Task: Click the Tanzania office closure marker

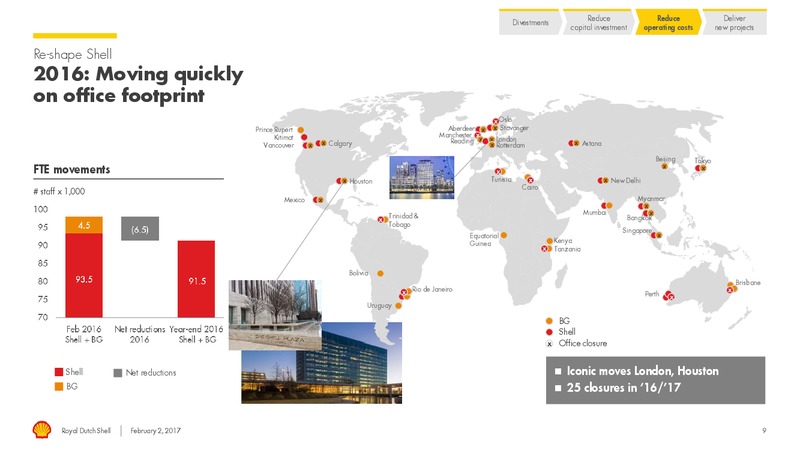Action: click(x=546, y=249)
